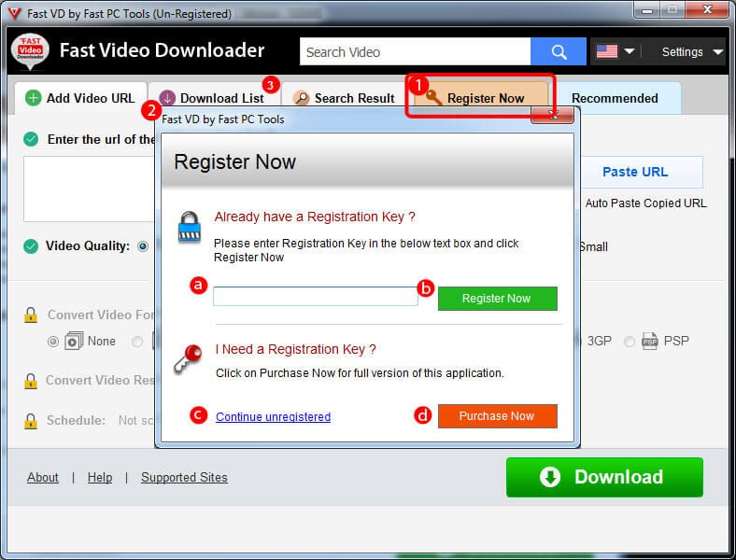Click the key icon on Register tab
This screenshot has width=736, height=560.
pyautogui.click(x=433, y=98)
